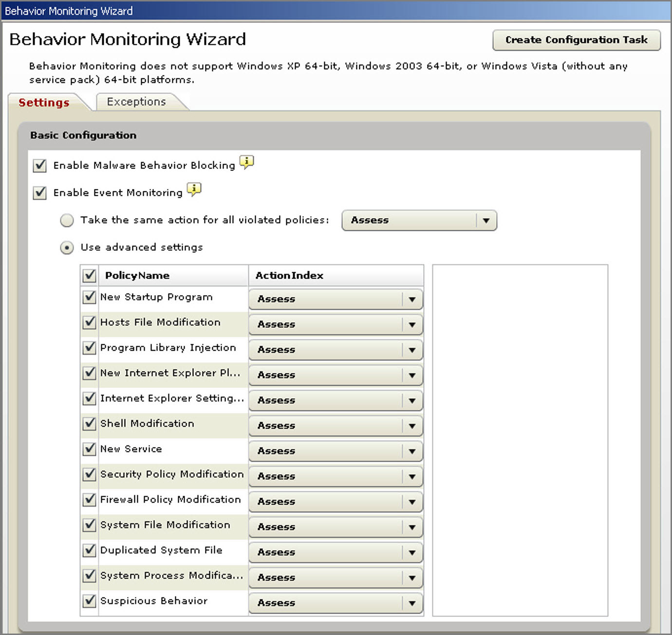Select the Take the same action radio button

(x=67, y=220)
